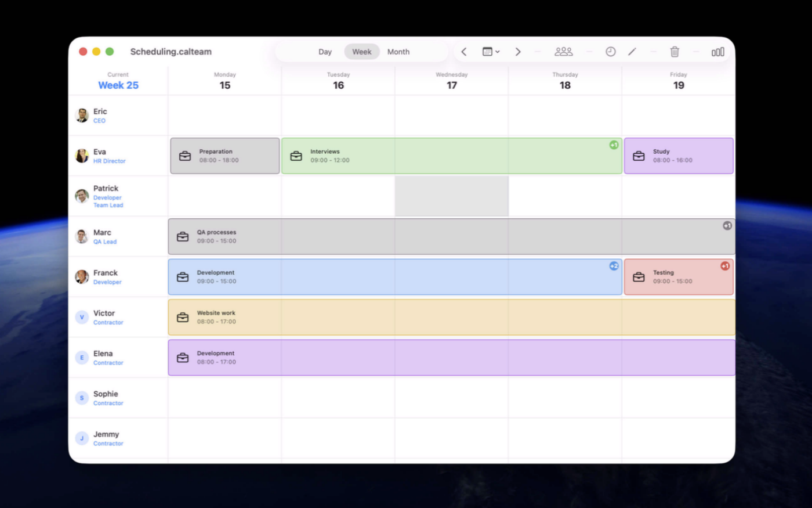The height and width of the screenshot is (508, 812).
Task: Select the Friday 19 column header
Action: (x=679, y=81)
